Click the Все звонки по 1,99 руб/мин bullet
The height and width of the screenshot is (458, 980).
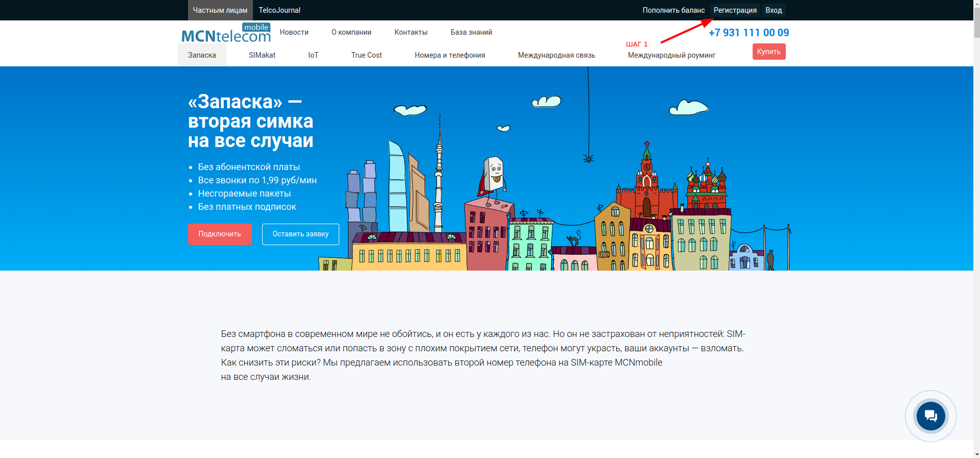coord(258,180)
